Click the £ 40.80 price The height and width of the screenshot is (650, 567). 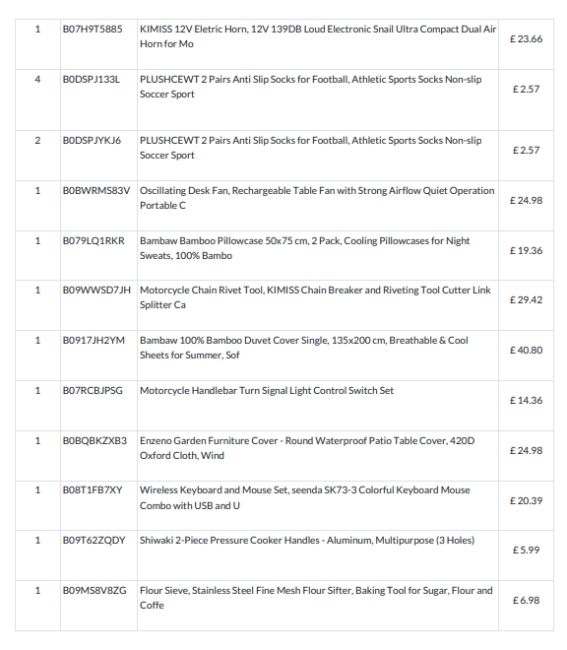coord(526,350)
